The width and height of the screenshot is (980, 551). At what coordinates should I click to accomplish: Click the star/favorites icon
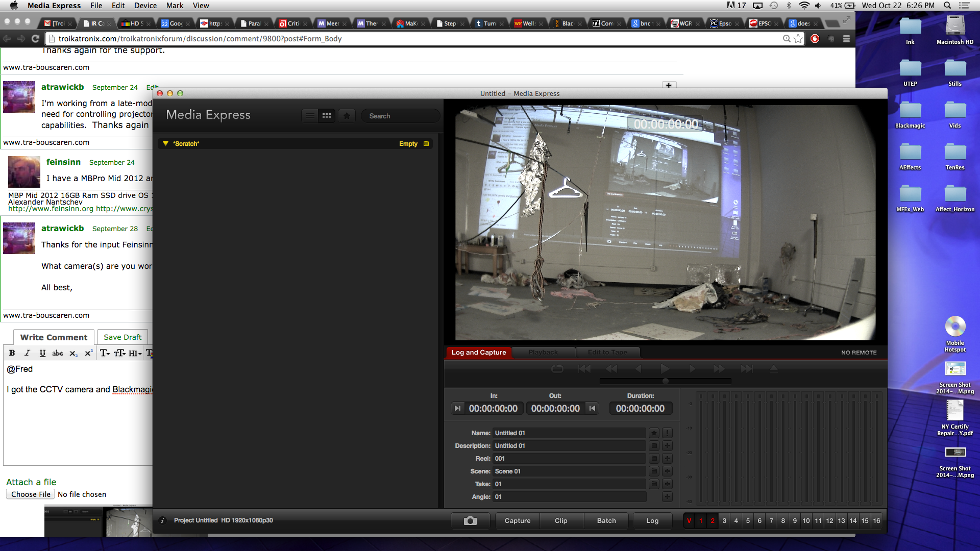pos(347,116)
